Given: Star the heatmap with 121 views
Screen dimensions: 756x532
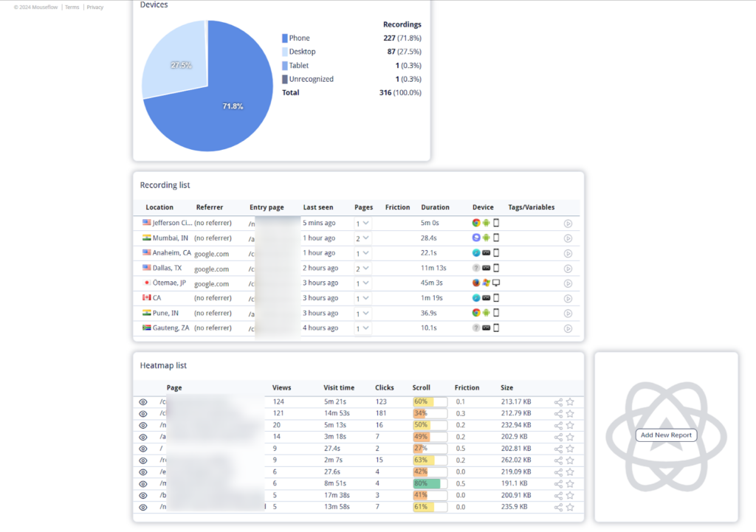Looking at the screenshot, I should [570, 414].
